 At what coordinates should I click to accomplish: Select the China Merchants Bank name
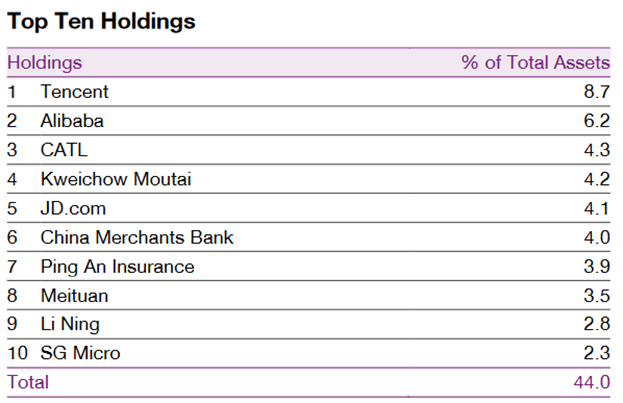click(x=137, y=238)
